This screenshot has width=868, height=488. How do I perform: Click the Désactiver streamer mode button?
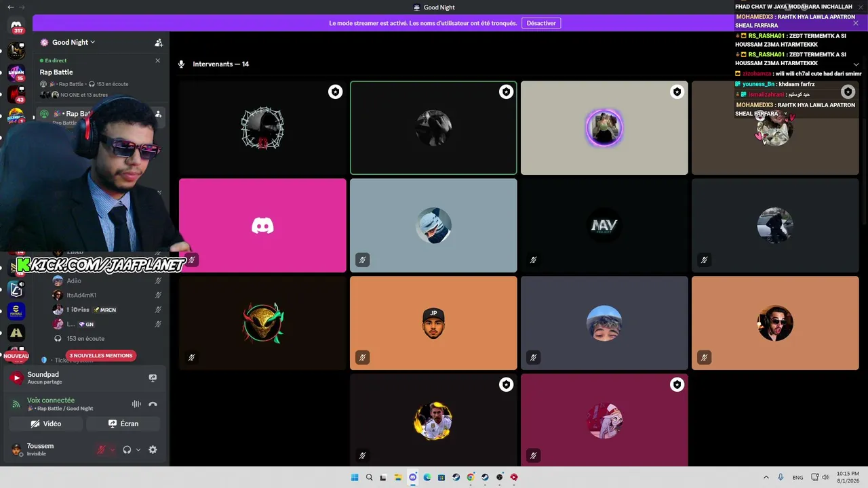click(541, 23)
